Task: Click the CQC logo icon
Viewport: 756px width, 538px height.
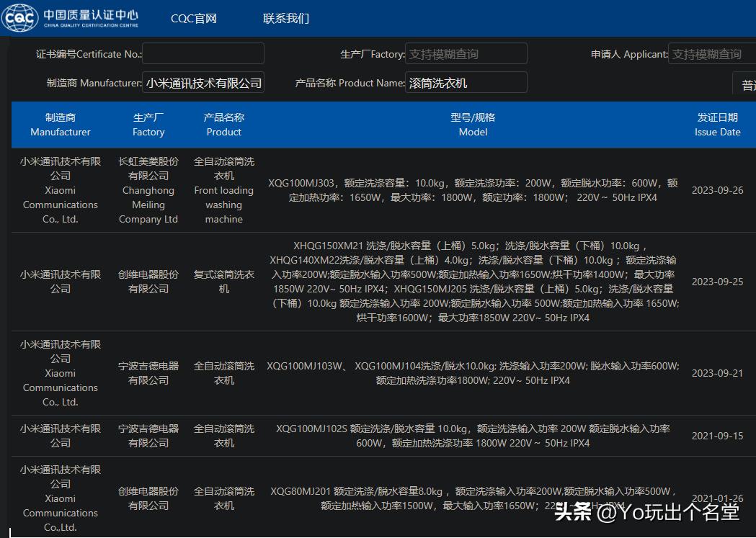Action: [19, 17]
